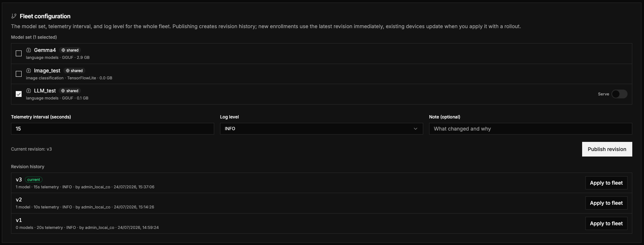Image resolution: width=644 pixels, height=245 pixels.
Task: Click 'image classification · TensorFlowLite · 0.0 GB' text
Action: [x=69, y=78]
